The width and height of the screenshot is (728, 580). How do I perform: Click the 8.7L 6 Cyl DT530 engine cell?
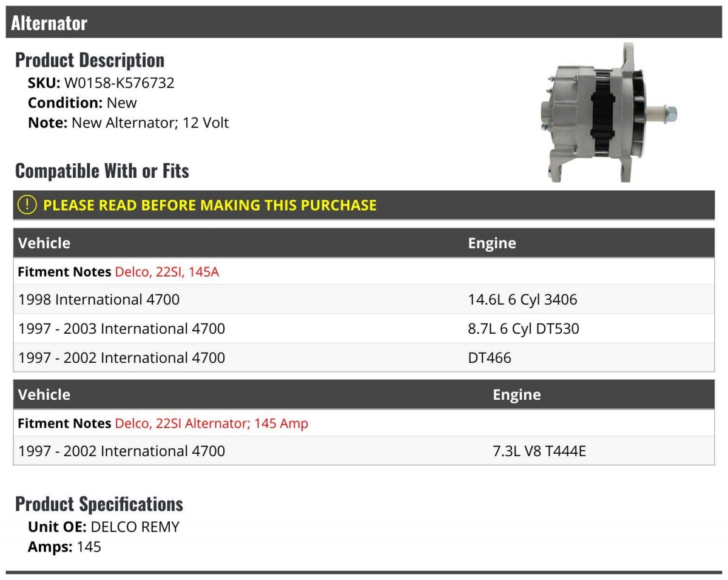(524, 329)
